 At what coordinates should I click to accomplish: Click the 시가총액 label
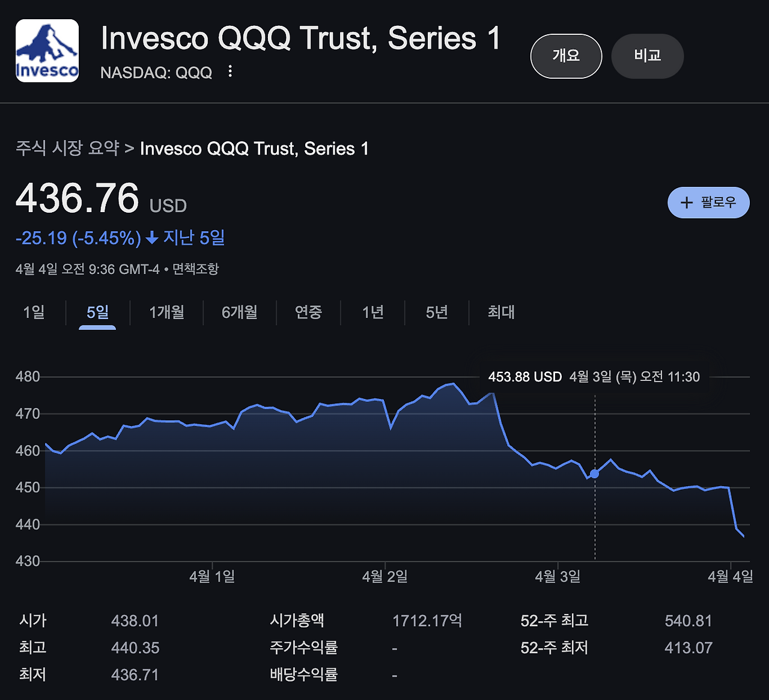297,621
